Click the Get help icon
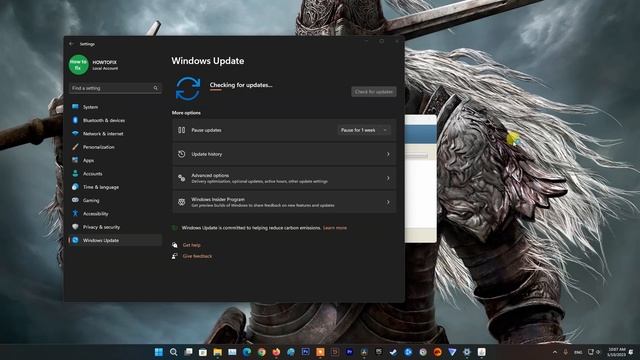The image size is (640, 360). (175, 245)
